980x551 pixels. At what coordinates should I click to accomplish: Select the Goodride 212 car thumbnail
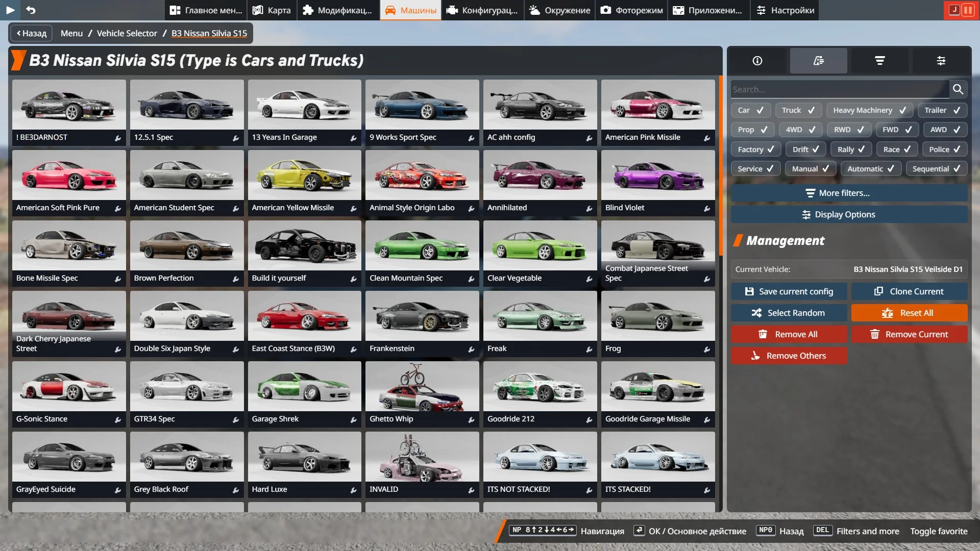pos(540,386)
